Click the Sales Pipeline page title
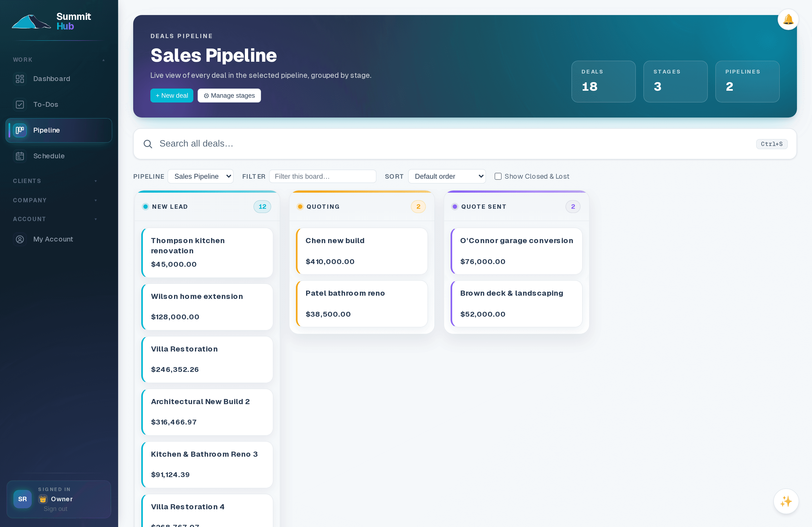 213,55
